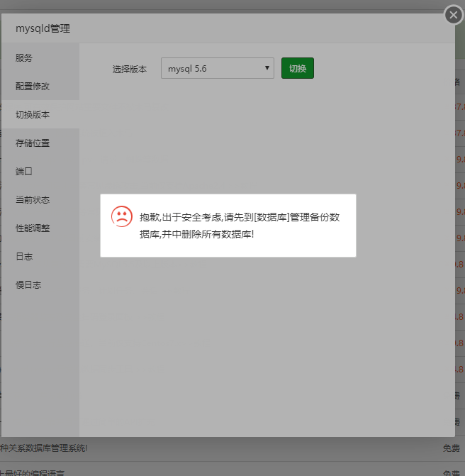Viewport: 465px width, 476px height.
Task: Select the 切换版本 sidebar tab
Action: 40,114
